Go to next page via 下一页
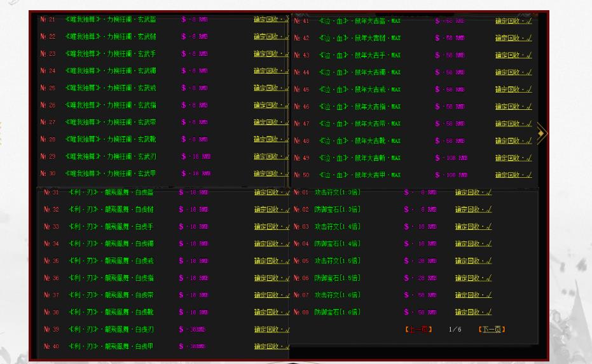Viewport: 592px width, 364px height. click(492, 329)
